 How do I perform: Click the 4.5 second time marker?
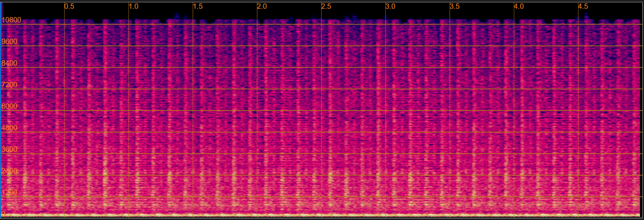point(583,7)
